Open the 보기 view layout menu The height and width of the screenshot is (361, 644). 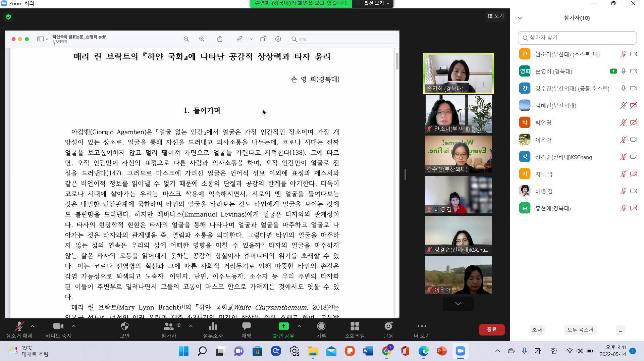(x=495, y=16)
